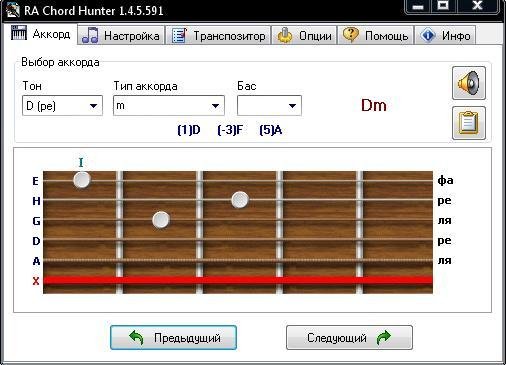This screenshot has height=365, width=506.
Task: Expand the Тип аккорда dropdown showing m
Action: (169, 106)
